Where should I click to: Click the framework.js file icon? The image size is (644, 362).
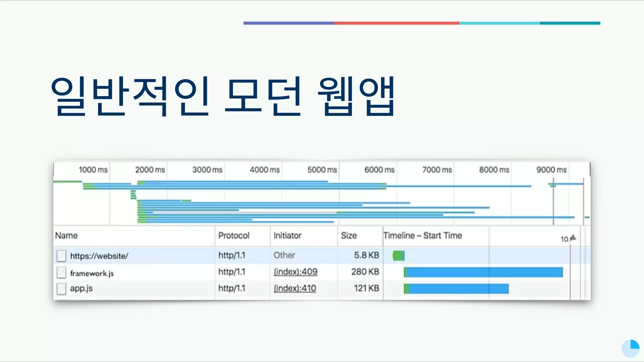click(x=61, y=272)
